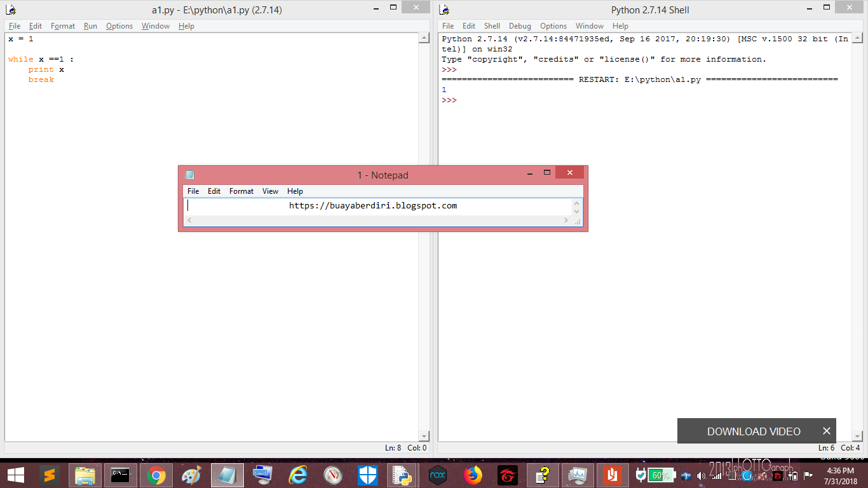Open On-Screen Keyboard from taskbar

262,475
